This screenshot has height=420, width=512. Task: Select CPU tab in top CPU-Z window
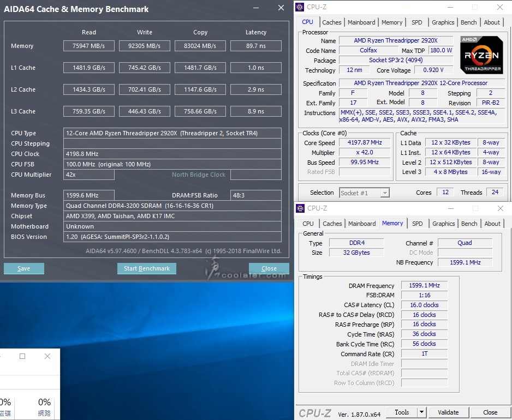point(308,22)
